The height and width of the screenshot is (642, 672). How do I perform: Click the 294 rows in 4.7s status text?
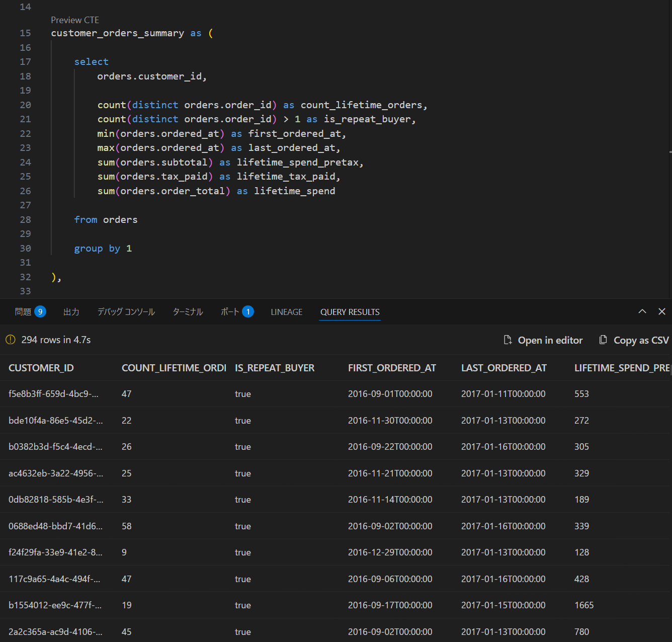pos(56,340)
